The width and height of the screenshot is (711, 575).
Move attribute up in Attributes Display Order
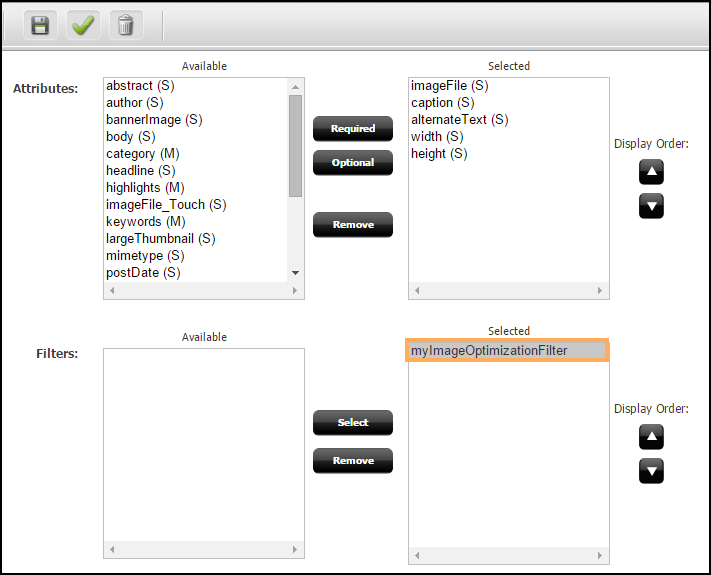(651, 172)
